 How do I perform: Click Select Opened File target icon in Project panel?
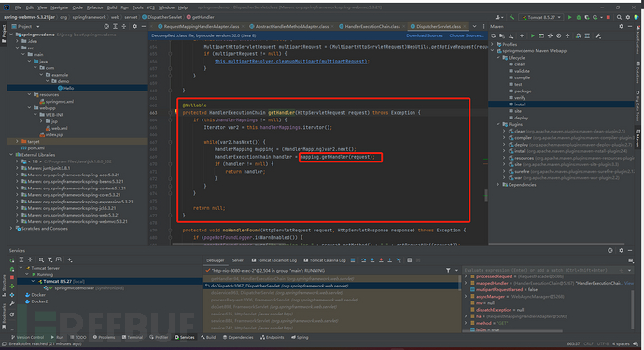pos(106,26)
